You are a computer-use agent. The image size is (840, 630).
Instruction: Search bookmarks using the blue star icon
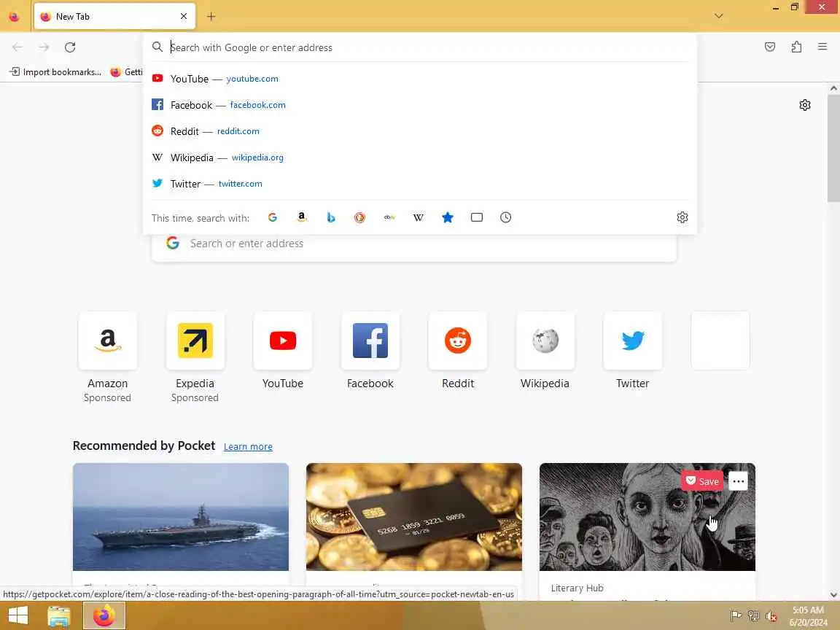coord(448,217)
